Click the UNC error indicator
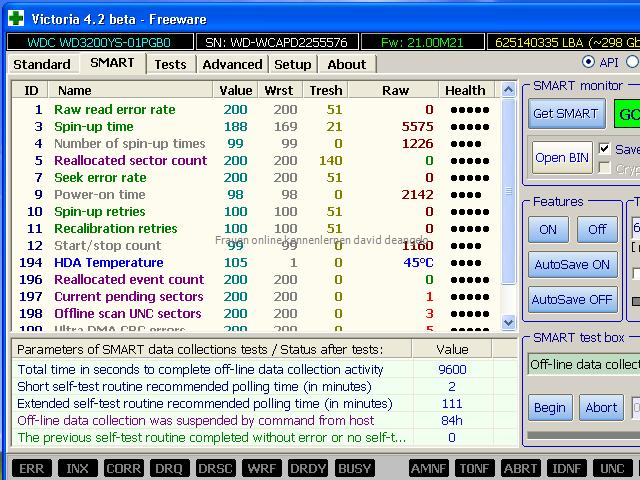Screen dimensions: 640x480 [x=613, y=468]
